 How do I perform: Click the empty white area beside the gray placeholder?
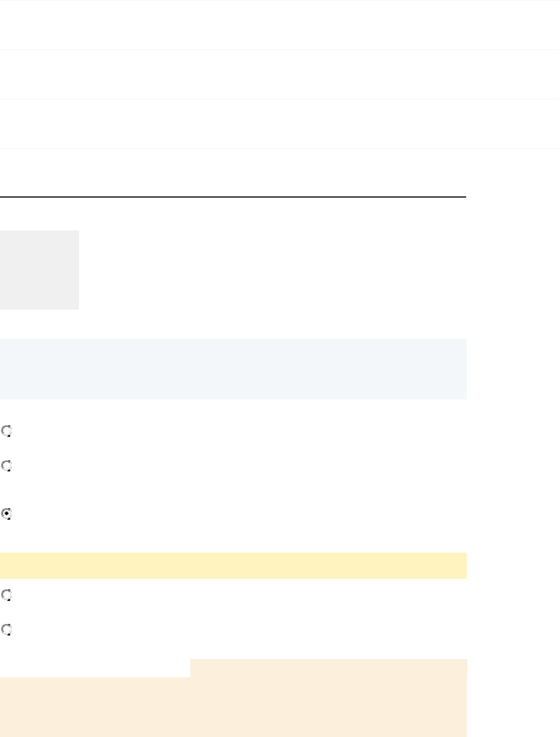[273, 269]
